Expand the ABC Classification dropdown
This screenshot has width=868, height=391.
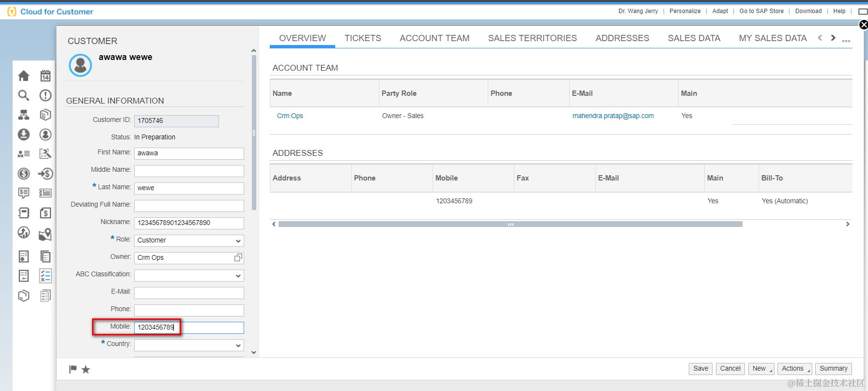[238, 275]
